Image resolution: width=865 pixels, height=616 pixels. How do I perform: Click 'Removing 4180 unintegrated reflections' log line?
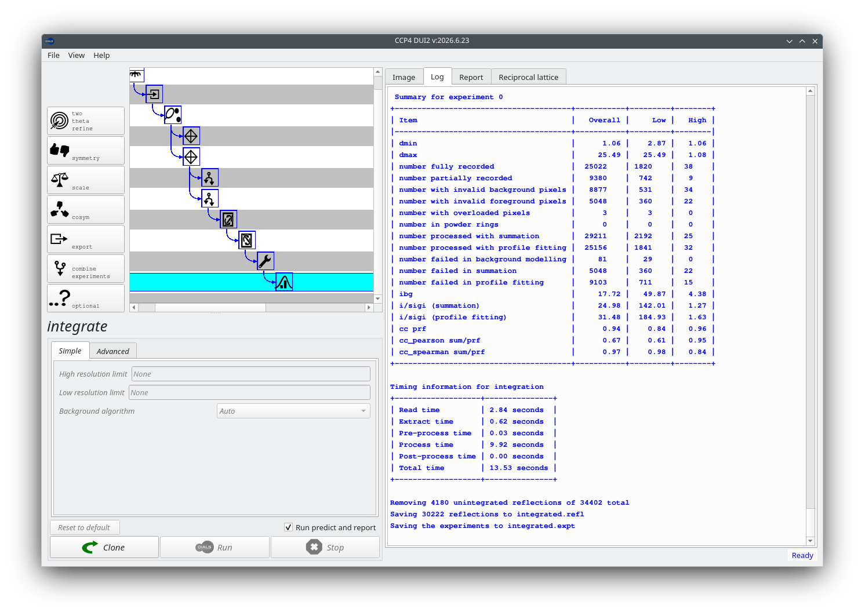pyautogui.click(x=510, y=502)
